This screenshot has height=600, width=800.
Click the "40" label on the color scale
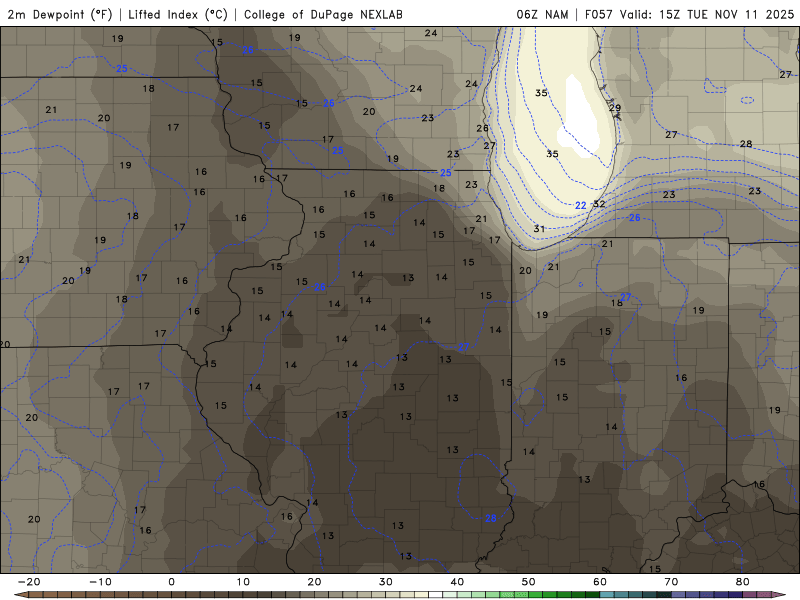coord(457,582)
